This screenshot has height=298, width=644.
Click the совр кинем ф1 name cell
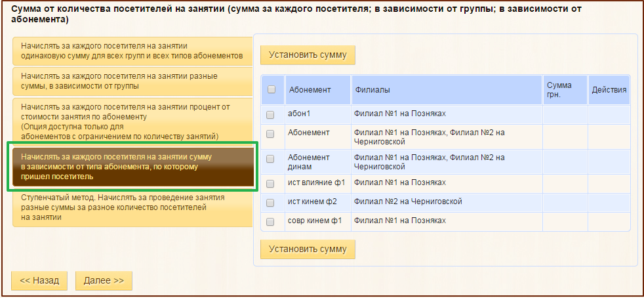[x=318, y=222]
